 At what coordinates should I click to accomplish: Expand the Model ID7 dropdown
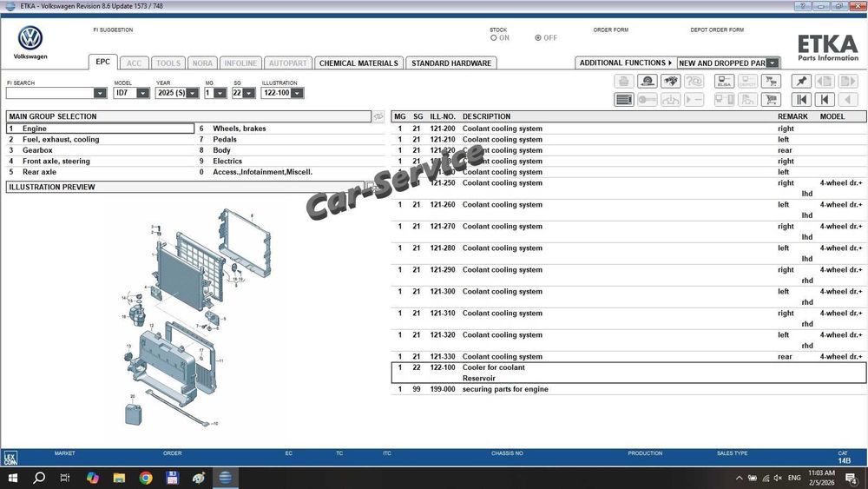[x=143, y=93]
